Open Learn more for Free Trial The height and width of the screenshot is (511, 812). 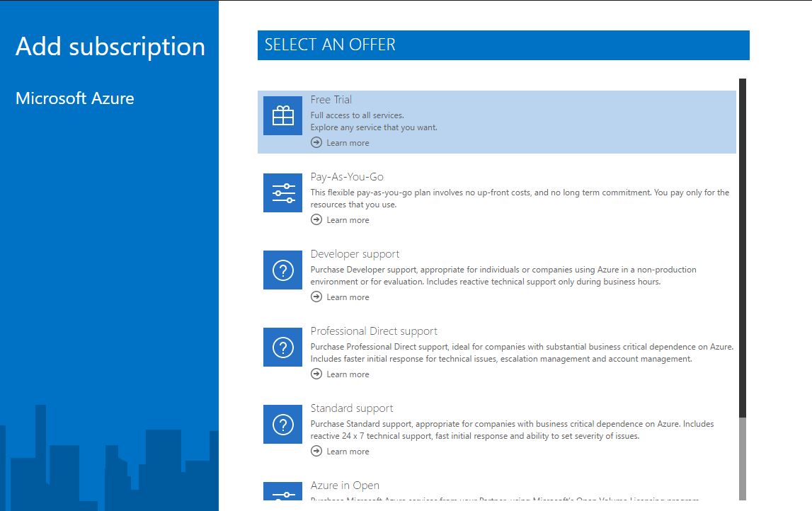pos(347,142)
